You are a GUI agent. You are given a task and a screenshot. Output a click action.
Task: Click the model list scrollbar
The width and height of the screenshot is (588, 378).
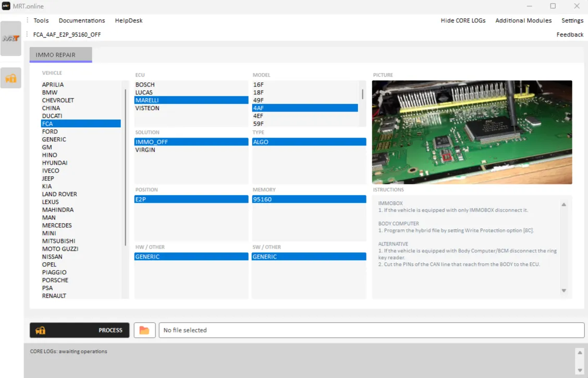362,94
